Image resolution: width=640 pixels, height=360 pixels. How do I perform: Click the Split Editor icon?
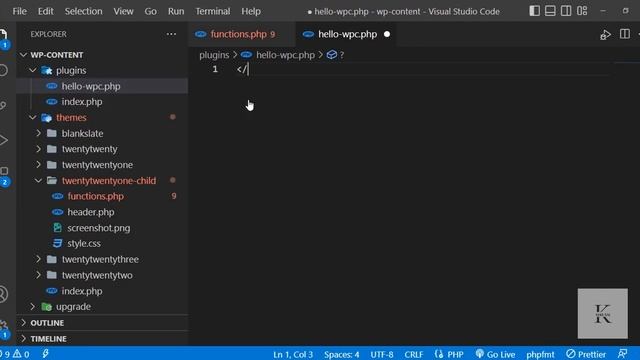coord(624,34)
